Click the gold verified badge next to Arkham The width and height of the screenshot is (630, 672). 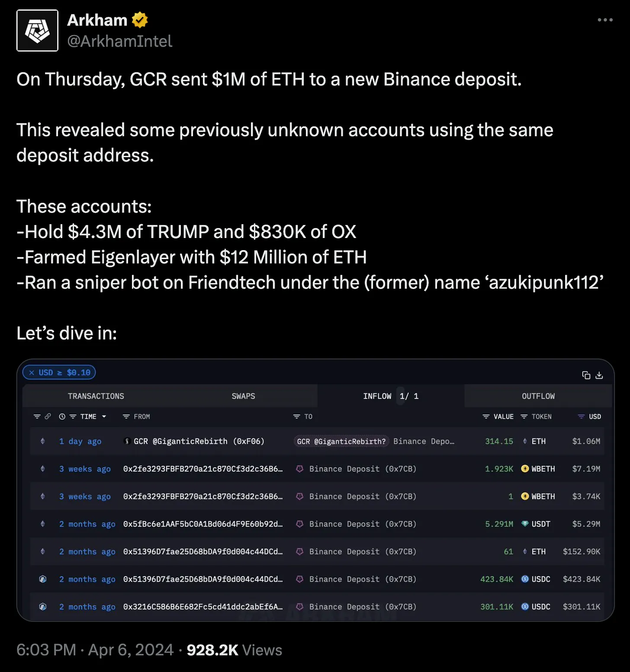(x=140, y=20)
